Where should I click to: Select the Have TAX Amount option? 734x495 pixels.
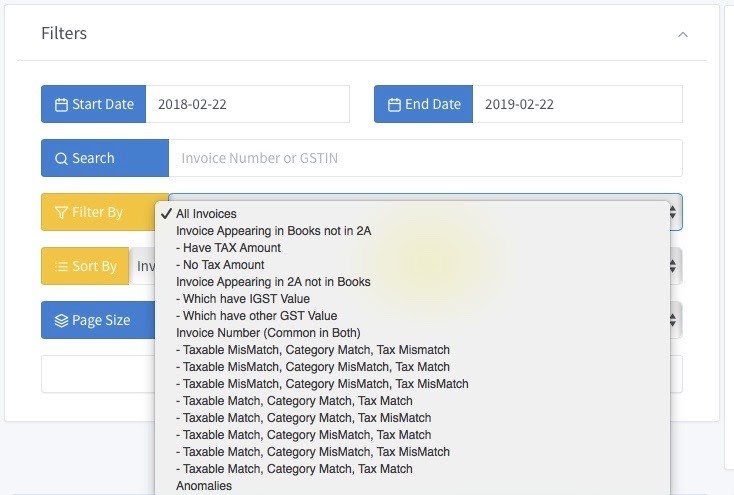coord(228,248)
